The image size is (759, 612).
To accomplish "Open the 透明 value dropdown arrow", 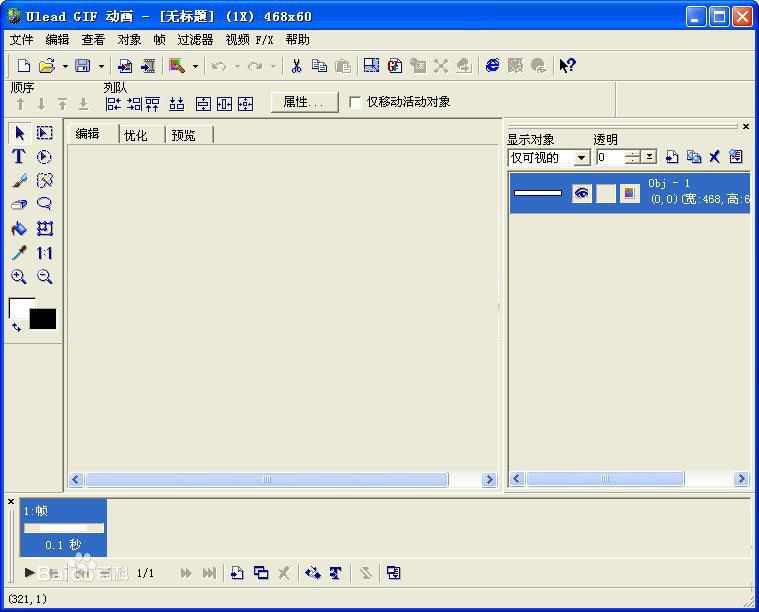I will pos(649,157).
